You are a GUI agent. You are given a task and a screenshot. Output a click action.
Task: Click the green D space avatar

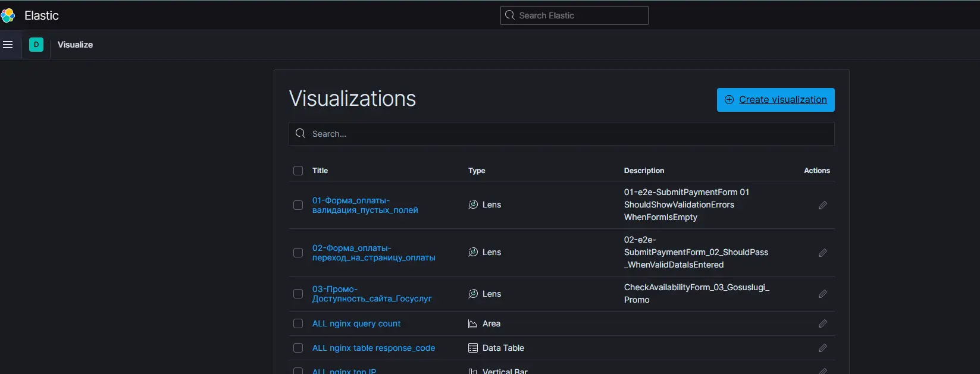(x=36, y=45)
